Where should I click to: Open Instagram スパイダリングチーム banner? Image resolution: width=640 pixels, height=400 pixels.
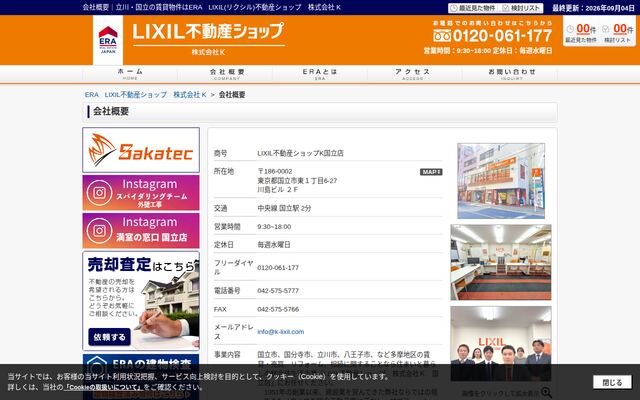pos(141,193)
